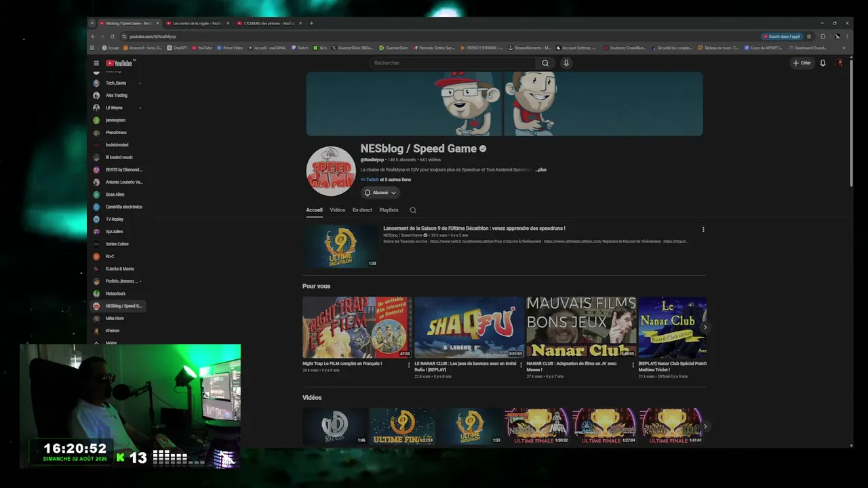
Task: Switch to the Vidéos channel tab
Action: point(338,210)
